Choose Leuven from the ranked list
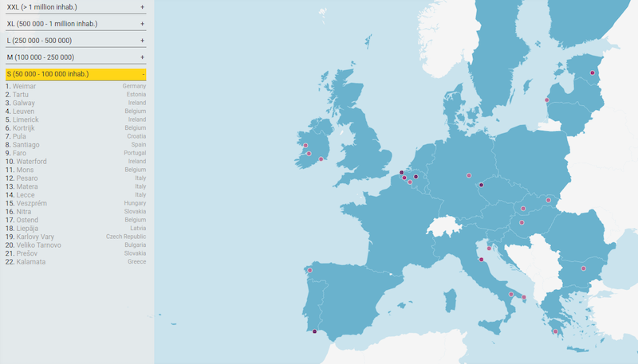Viewport: 638px width, 364px height. [x=24, y=112]
